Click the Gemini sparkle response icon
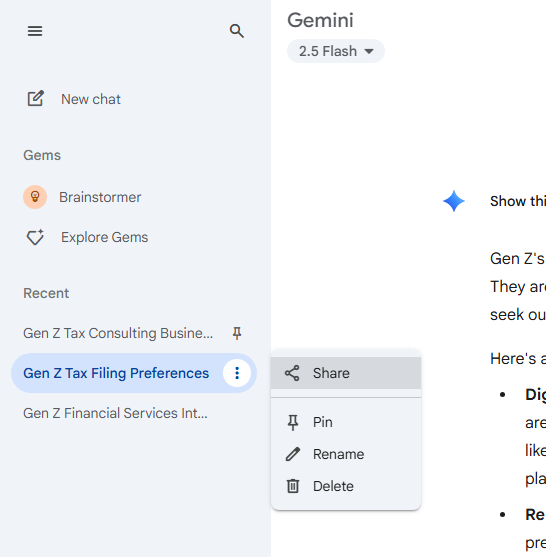Screen dimensions: 546x557 454,201
